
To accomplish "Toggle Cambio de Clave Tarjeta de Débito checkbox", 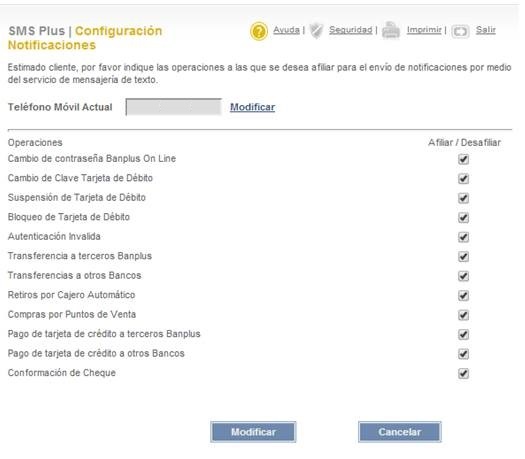I will [463, 178].
